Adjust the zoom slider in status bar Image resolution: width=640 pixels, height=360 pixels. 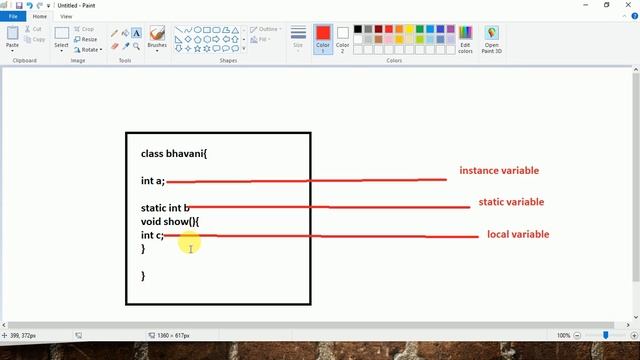606,335
